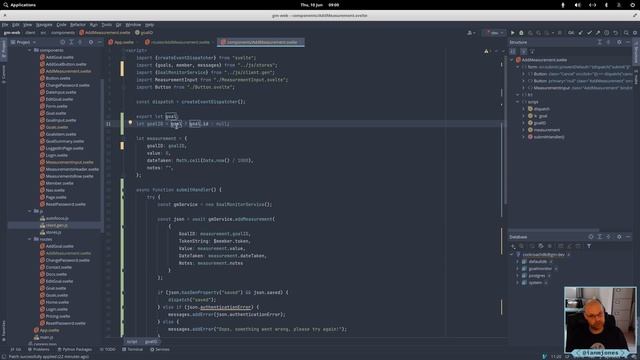Switch to the App.svelte editor tab

tap(121, 42)
